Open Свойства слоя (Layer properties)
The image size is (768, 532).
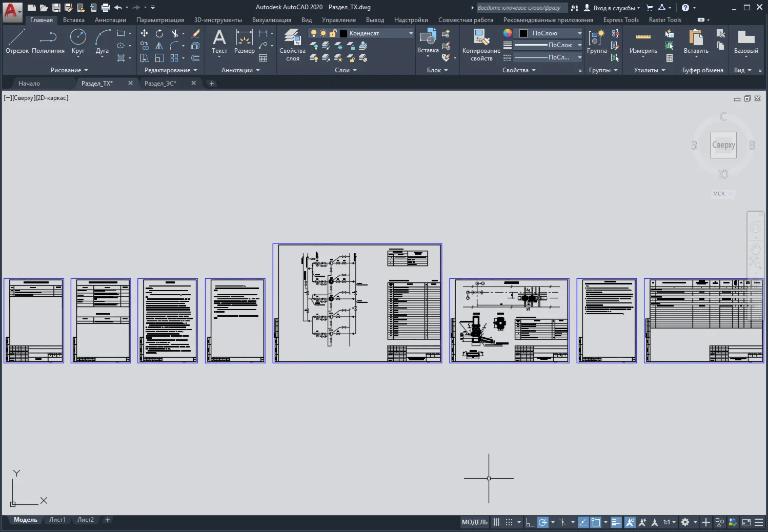tap(292, 45)
